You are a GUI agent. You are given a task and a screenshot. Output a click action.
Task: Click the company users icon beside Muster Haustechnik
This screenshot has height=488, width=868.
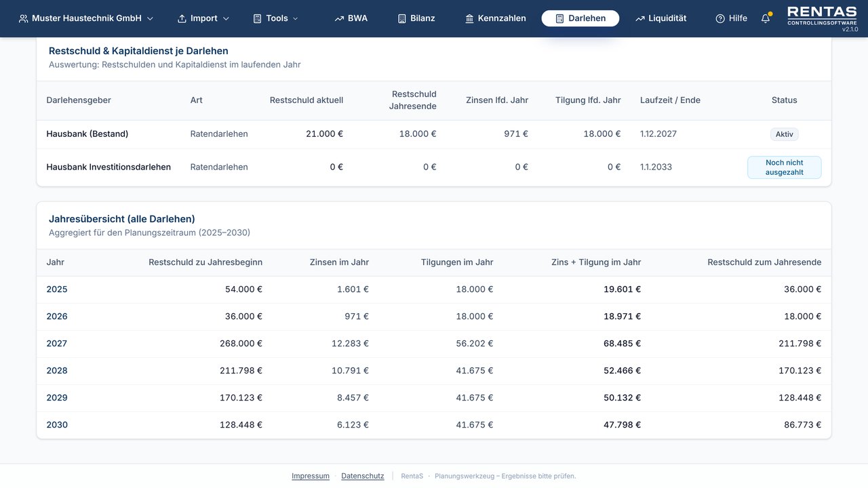click(x=24, y=18)
